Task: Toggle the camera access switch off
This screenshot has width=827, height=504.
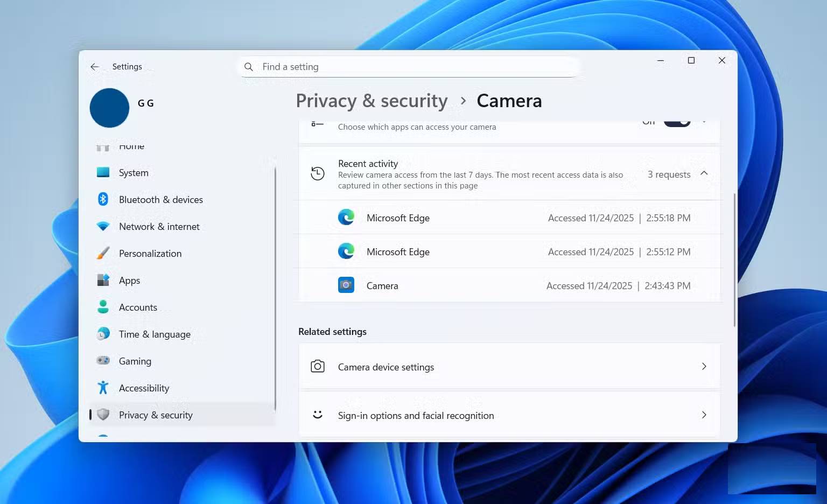Action: pyautogui.click(x=676, y=121)
